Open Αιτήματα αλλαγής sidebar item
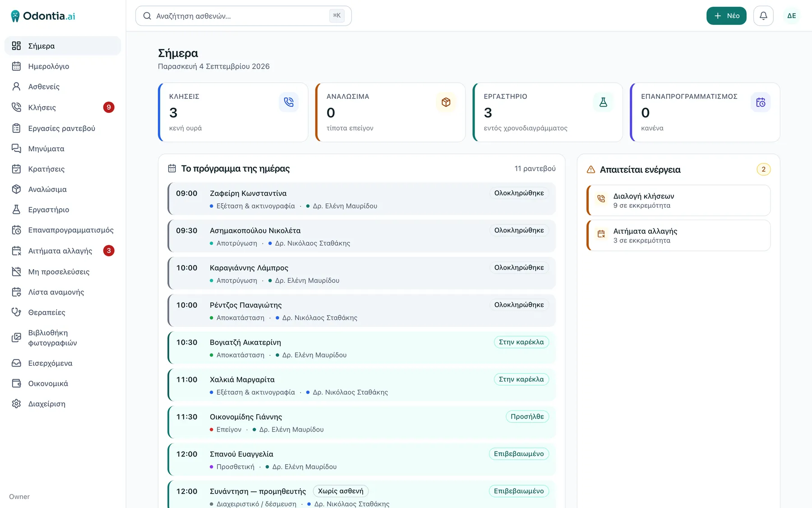Viewport: 812px width, 508px height. (63, 251)
